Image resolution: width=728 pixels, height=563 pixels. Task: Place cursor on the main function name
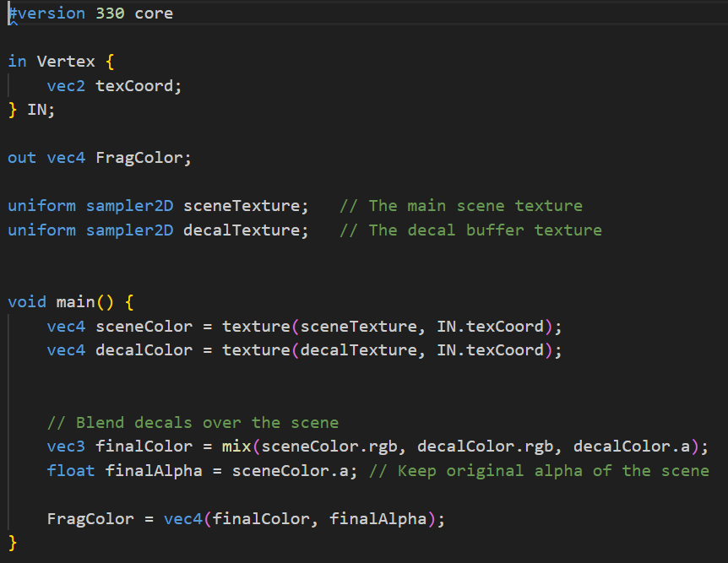(75, 302)
